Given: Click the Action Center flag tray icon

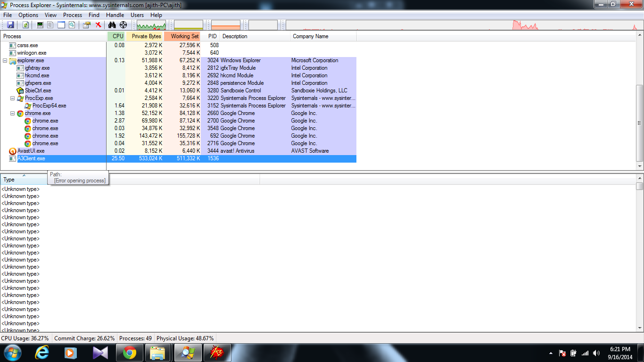Looking at the screenshot, I should click(562, 353).
